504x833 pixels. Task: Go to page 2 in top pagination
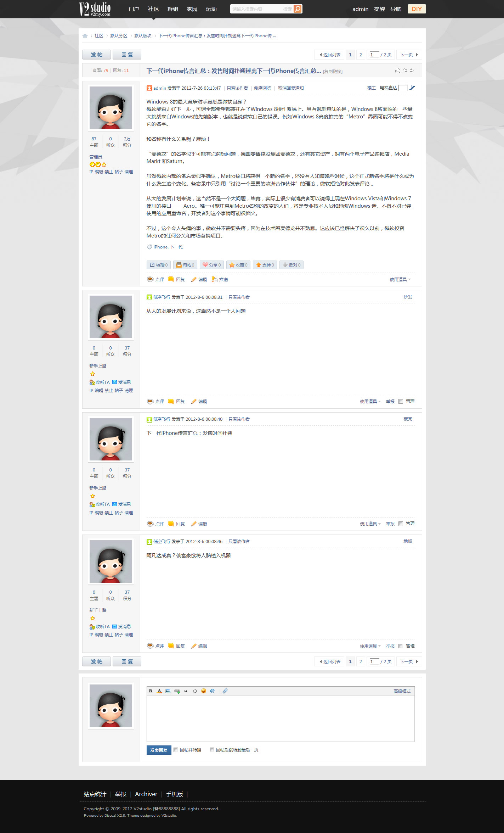(361, 55)
